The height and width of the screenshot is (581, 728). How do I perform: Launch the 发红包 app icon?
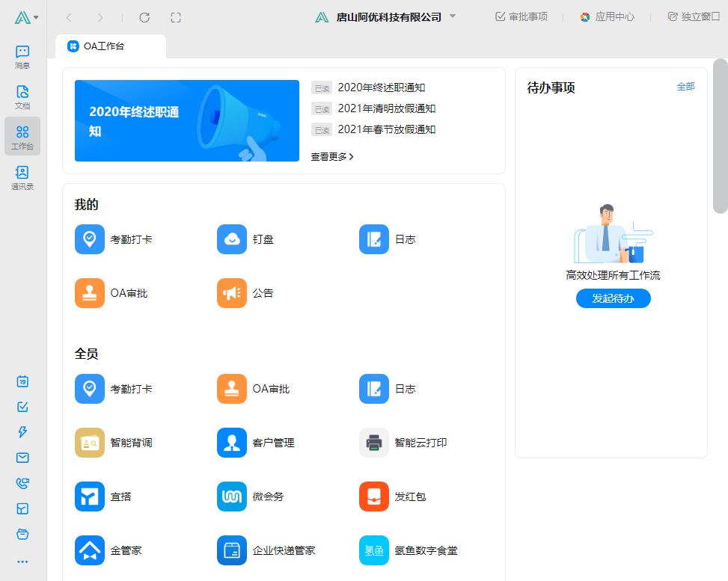click(374, 497)
